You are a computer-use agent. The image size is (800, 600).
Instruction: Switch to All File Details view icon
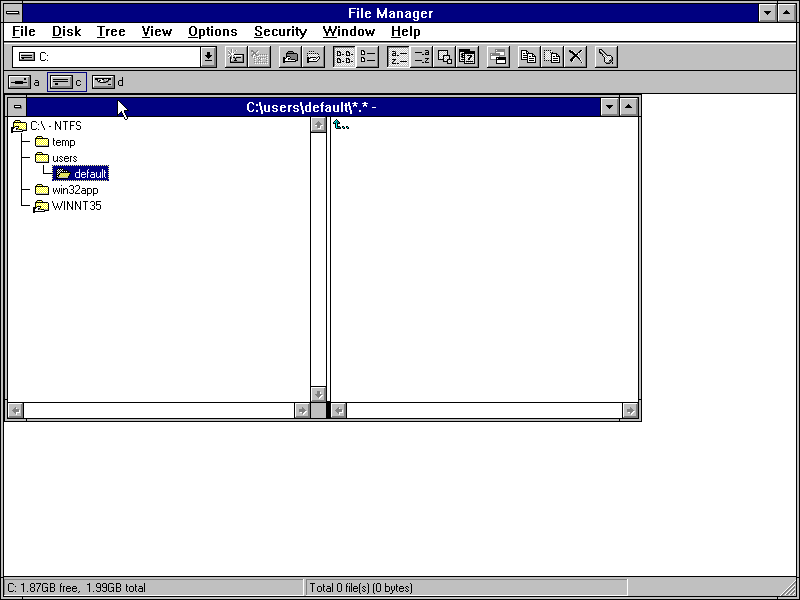tap(367, 57)
